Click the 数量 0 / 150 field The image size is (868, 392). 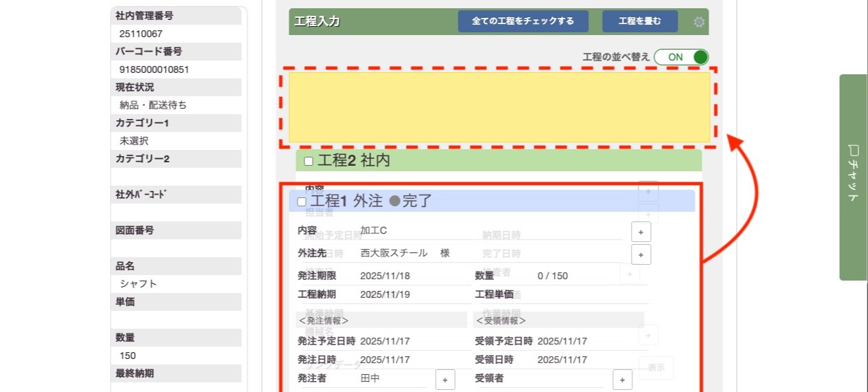pos(553,276)
